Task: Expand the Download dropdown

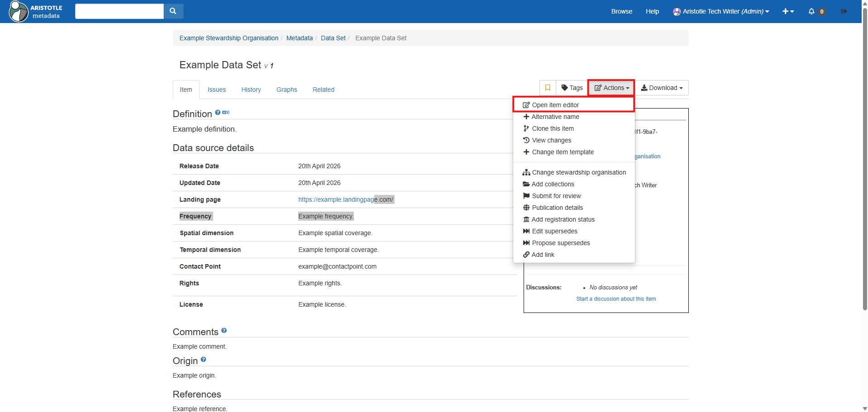Action: point(662,88)
